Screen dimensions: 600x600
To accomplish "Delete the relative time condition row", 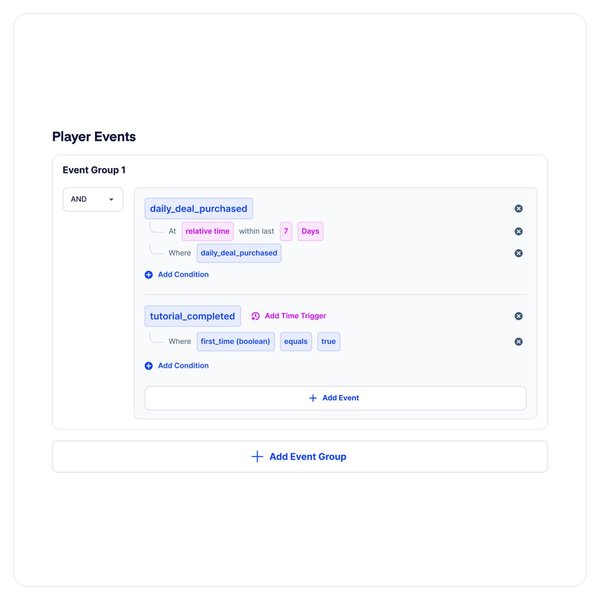I will point(518,232).
